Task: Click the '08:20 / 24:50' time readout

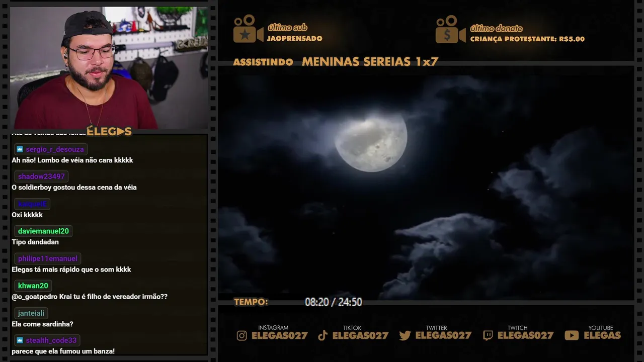Action: click(334, 302)
